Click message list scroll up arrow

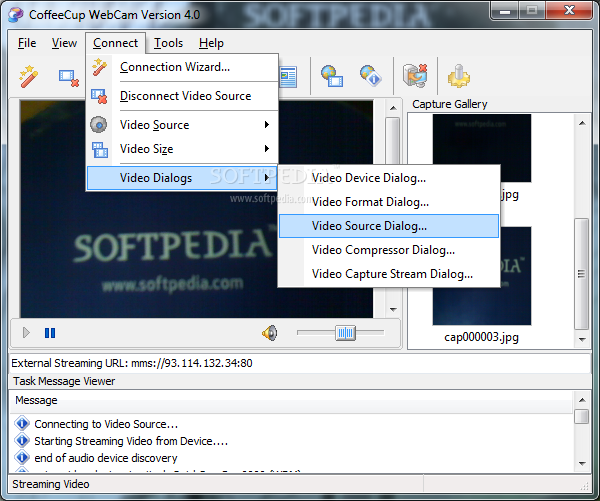click(x=582, y=400)
